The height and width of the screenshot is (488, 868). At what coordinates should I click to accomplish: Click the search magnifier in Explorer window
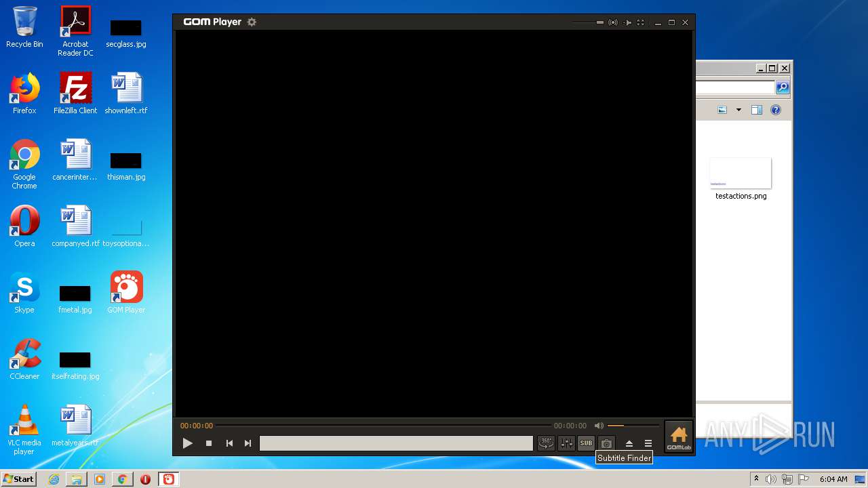[783, 87]
